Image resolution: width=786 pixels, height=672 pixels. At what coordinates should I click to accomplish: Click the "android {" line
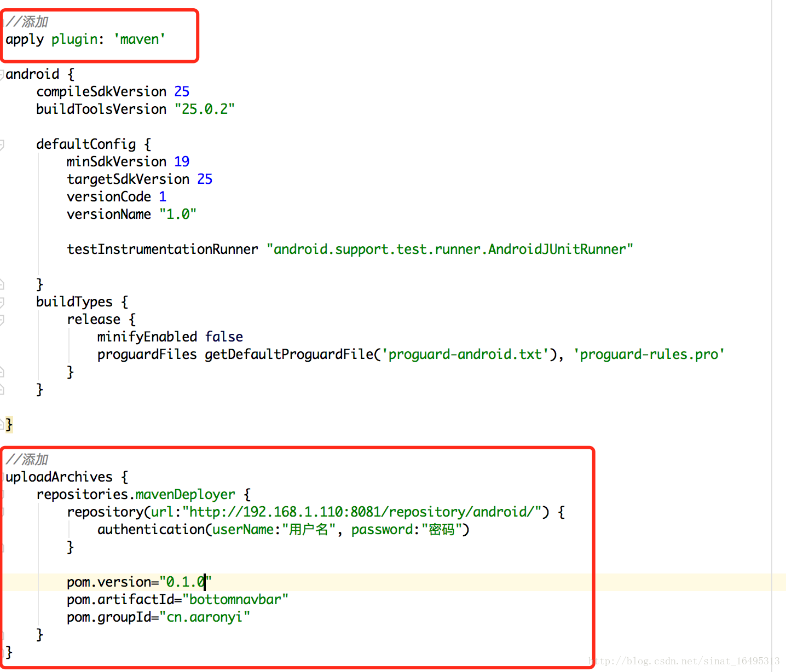(x=40, y=74)
